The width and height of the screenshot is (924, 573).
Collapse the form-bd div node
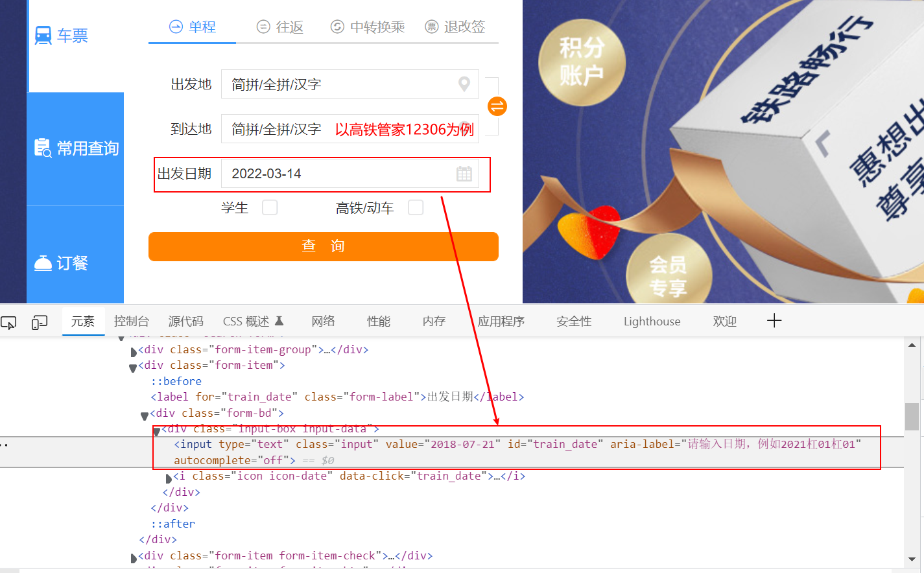click(x=145, y=415)
